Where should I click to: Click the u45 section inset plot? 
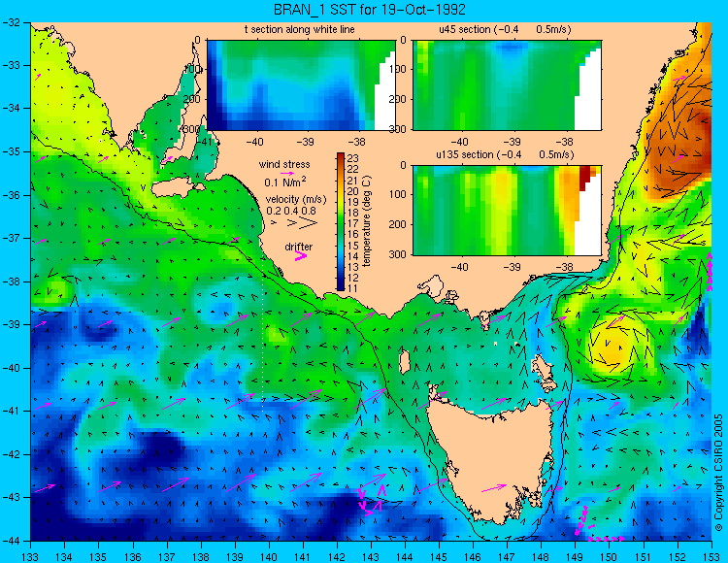(x=507, y=85)
